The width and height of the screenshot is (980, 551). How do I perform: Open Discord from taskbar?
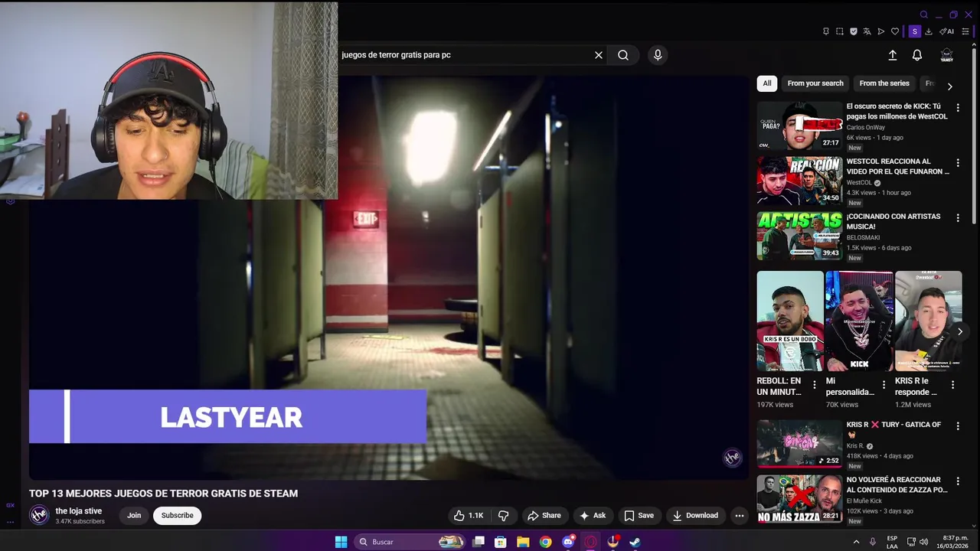[x=568, y=542]
